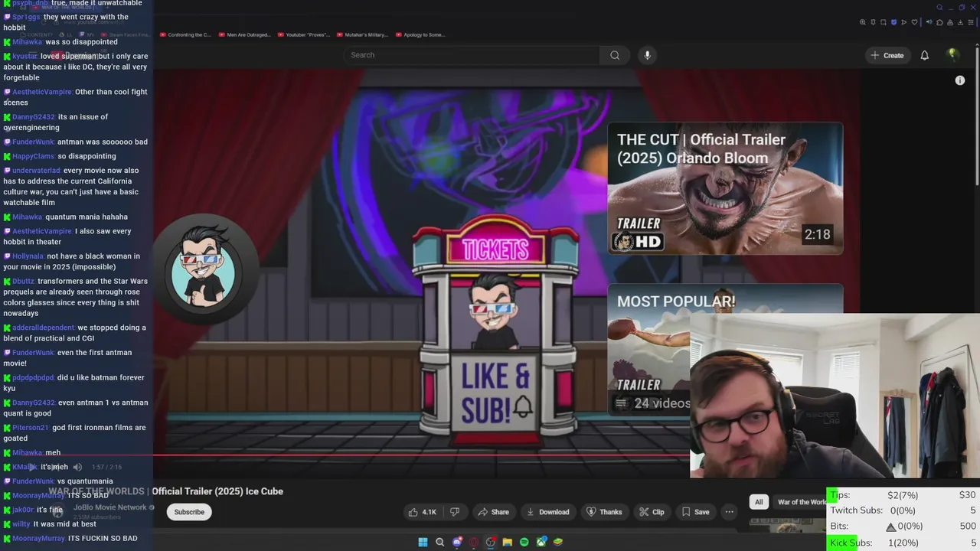
Task: Select the War of the Worlds filter chip
Action: (x=800, y=502)
